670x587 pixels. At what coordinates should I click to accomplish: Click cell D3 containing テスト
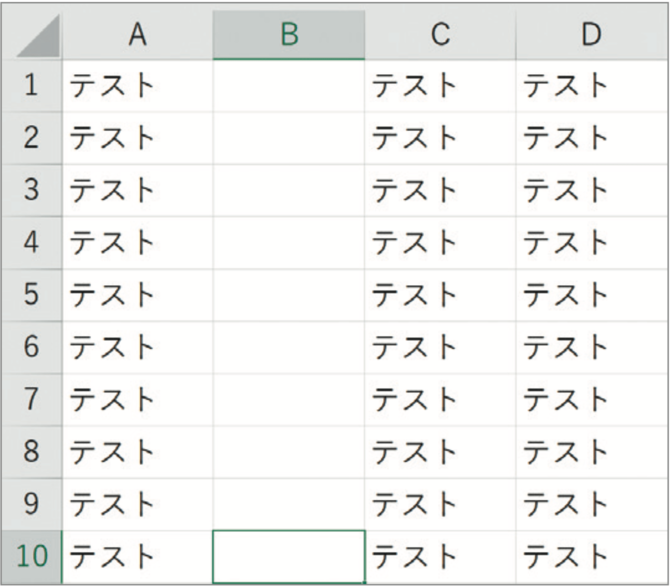coord(591,190)
